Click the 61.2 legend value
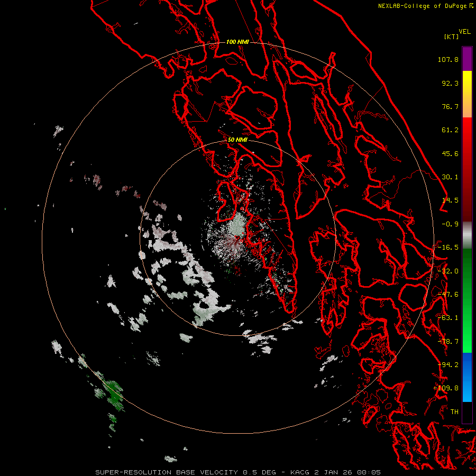476x476 pixels. pyautogui.click(x=450, y=130)
